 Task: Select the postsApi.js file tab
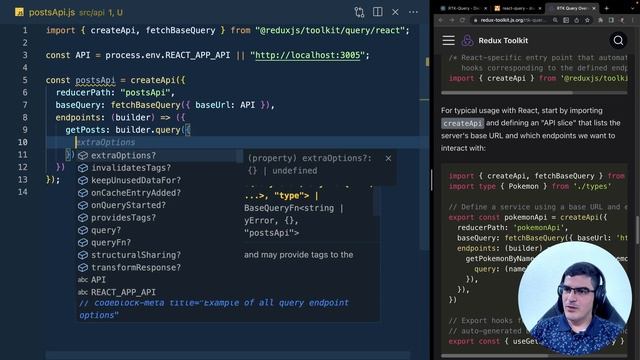(69, 12)
